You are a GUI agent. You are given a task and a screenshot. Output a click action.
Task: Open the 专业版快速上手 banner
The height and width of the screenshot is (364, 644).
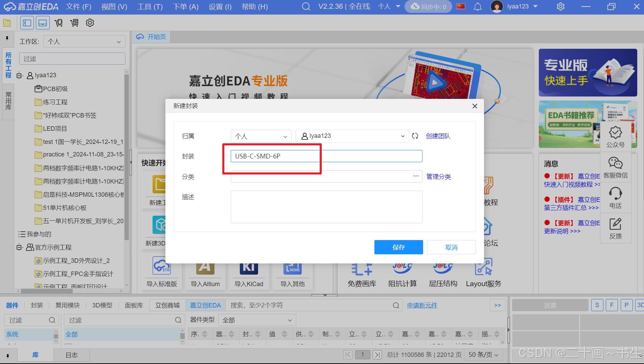point(588,72)
